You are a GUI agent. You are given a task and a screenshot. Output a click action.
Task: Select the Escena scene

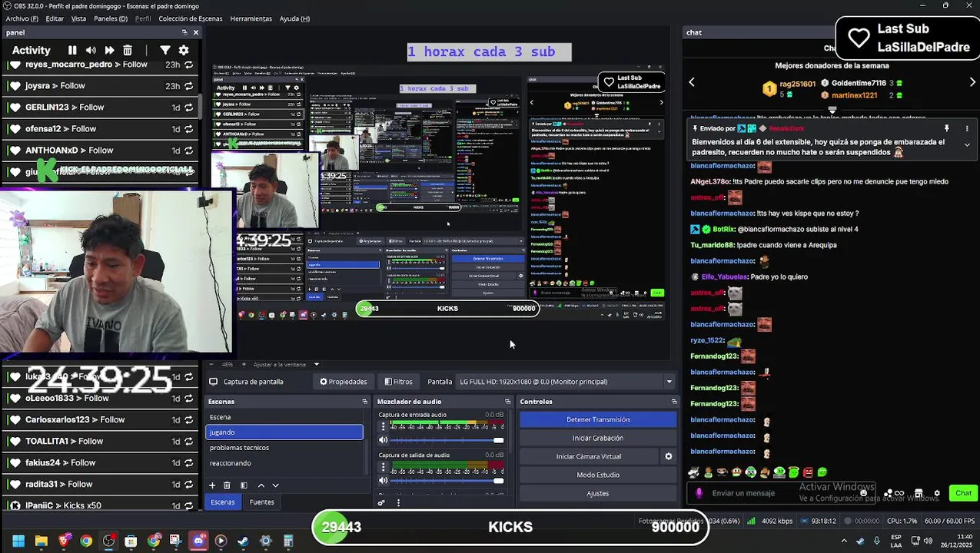pyautogui.click(x=284, y=417)
